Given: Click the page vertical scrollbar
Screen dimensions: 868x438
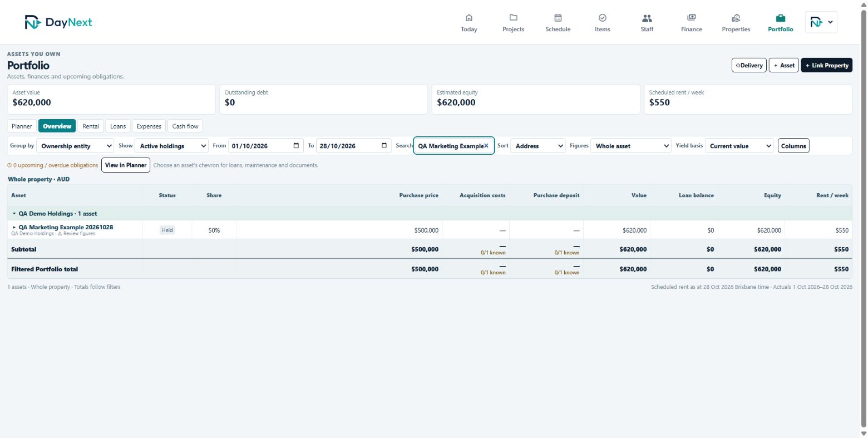Looking at the screenshot, I should (864, 219).
